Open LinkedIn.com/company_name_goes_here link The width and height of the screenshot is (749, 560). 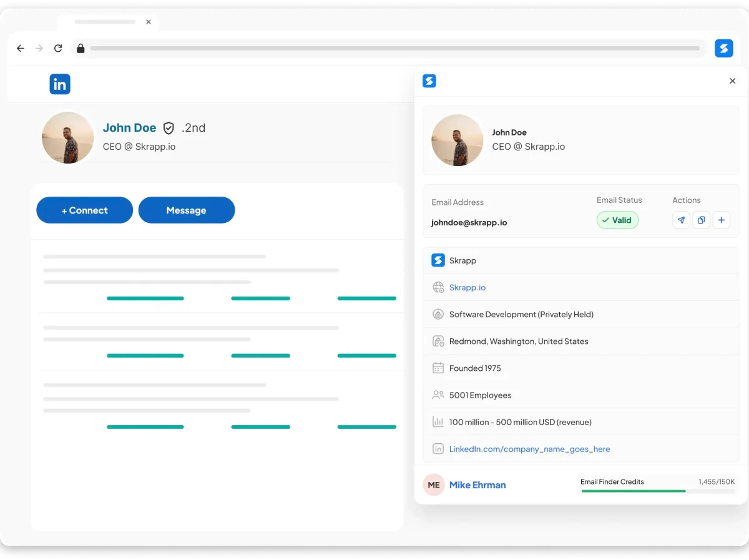point(530,449)
